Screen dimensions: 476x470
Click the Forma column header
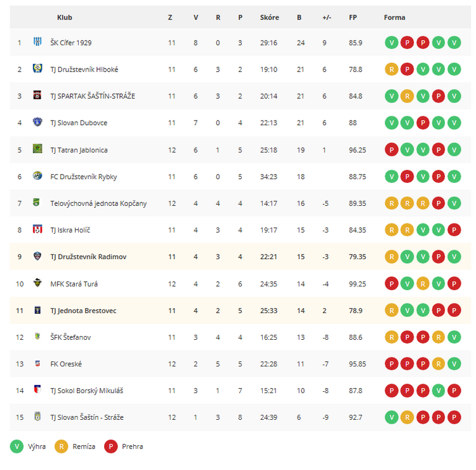[x=394, y=18]
